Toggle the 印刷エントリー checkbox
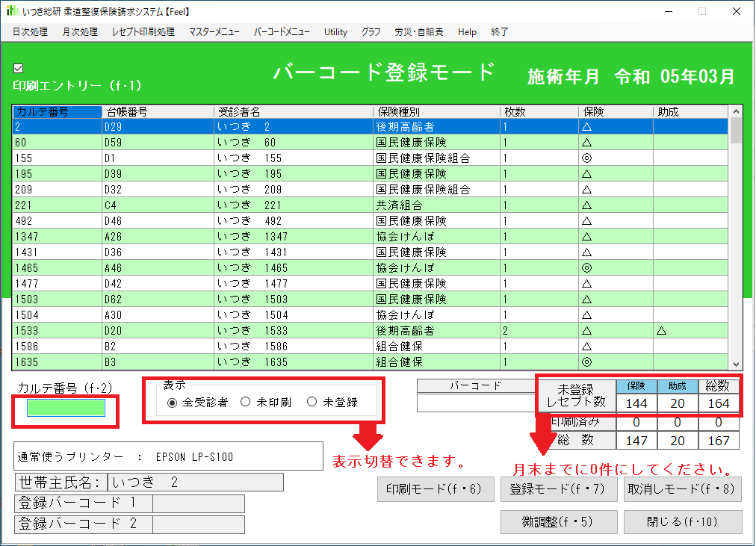The image size is (756, 546). 19,69
